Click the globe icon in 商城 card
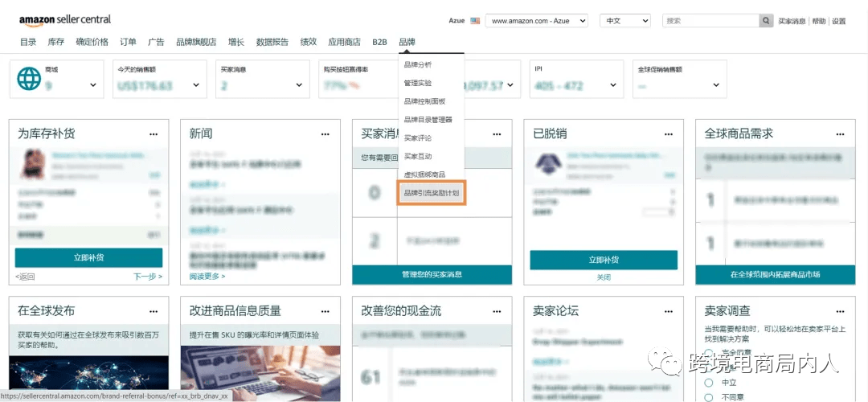868x402 pixels. tap(29, 79)
